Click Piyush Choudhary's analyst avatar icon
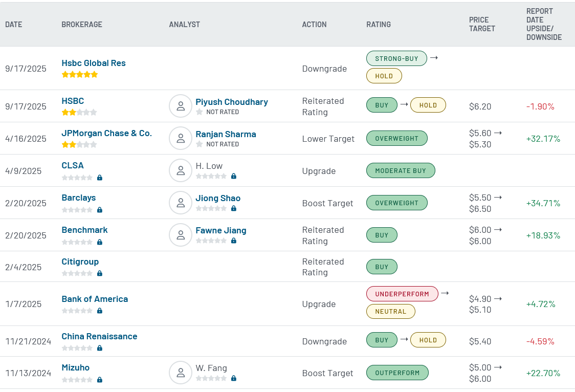The width and height of the screenshot is (575, 392). [x=181, y=106]
